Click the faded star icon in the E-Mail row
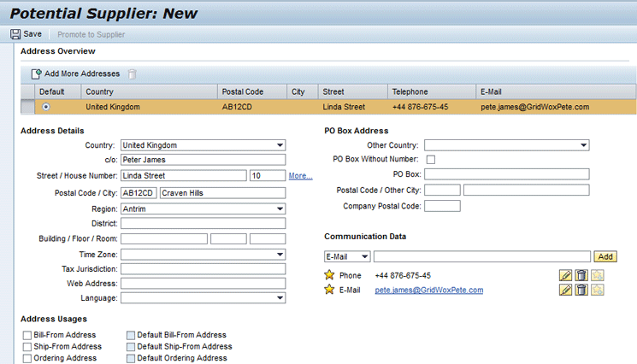The image size is (637, 364). 597,290
